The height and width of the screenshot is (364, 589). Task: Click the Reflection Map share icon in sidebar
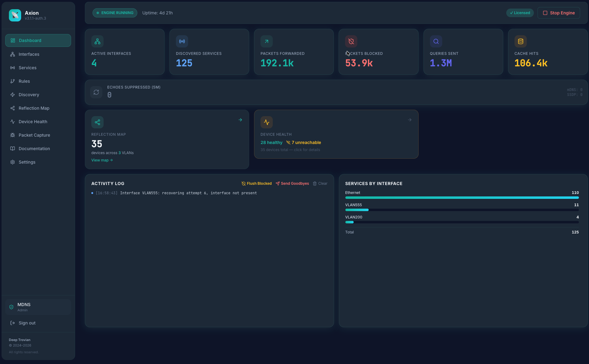point(13,108)
